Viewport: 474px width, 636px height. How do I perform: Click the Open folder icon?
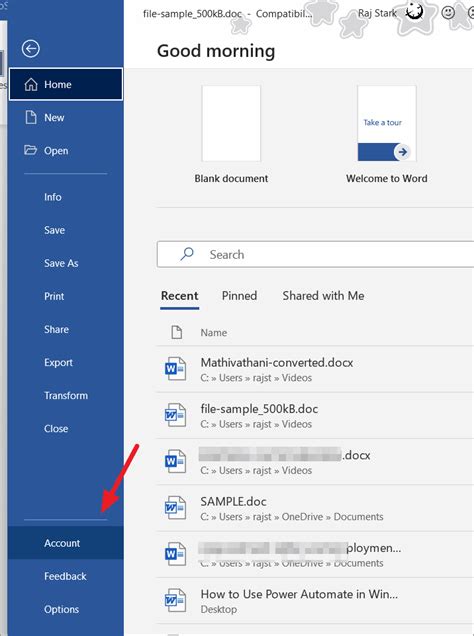[30, 150]
